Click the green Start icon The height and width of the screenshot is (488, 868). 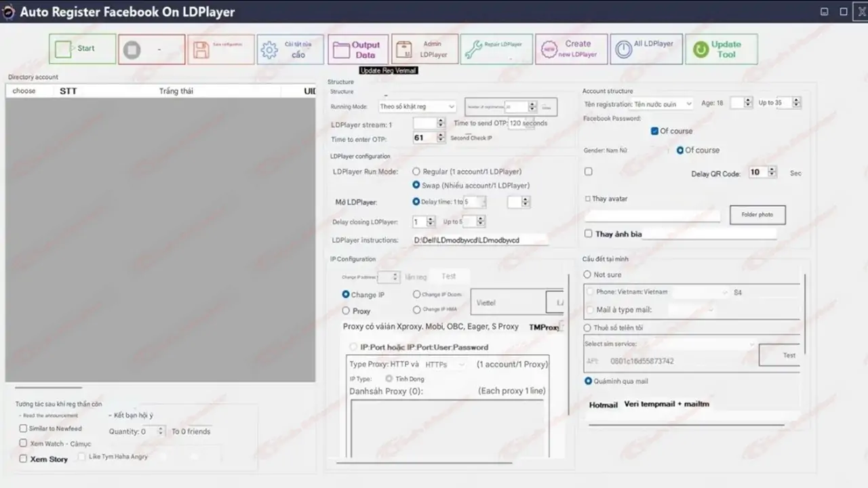pyautogui.click(x=63, y=48)
